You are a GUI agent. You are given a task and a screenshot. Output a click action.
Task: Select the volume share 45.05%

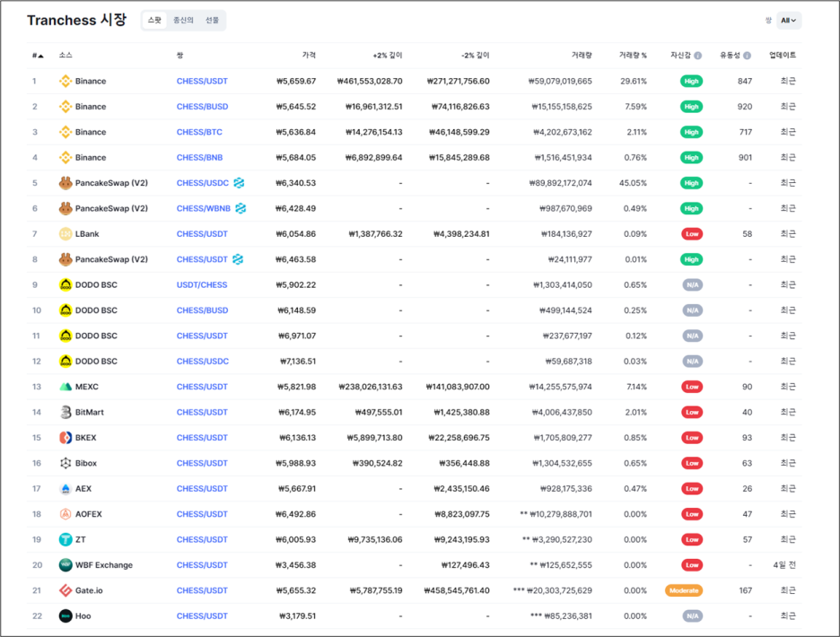633,183
